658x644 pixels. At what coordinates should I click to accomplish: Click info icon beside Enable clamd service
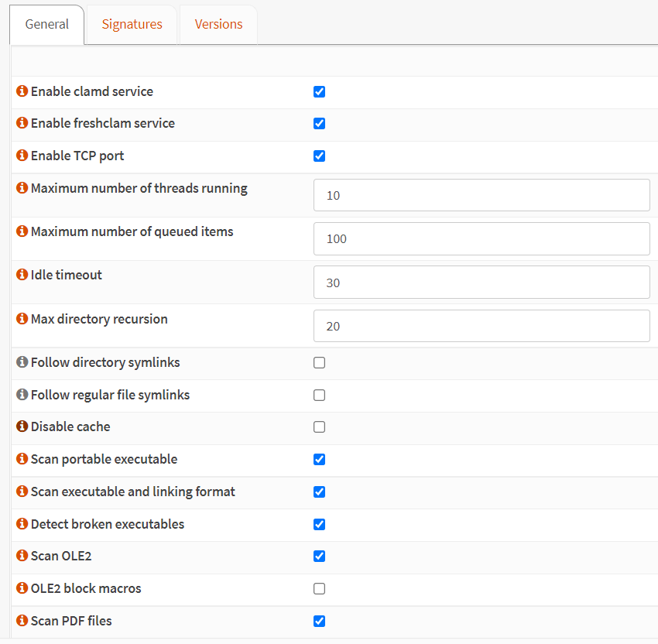click(22, 91)
